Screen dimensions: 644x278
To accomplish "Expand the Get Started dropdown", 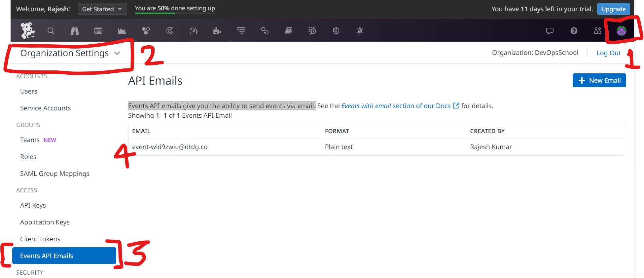I will pos(102,9).
